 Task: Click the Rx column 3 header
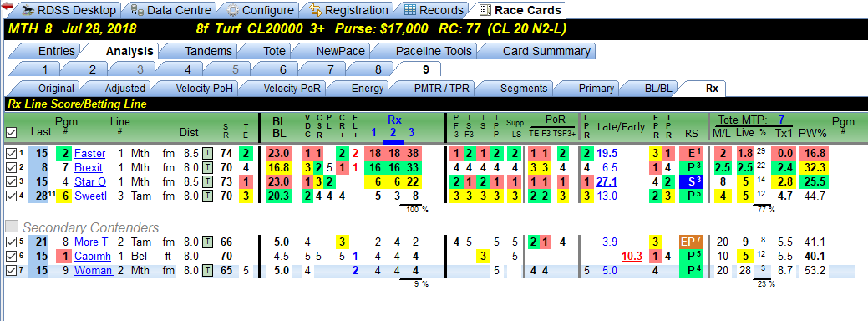point(411,132)
